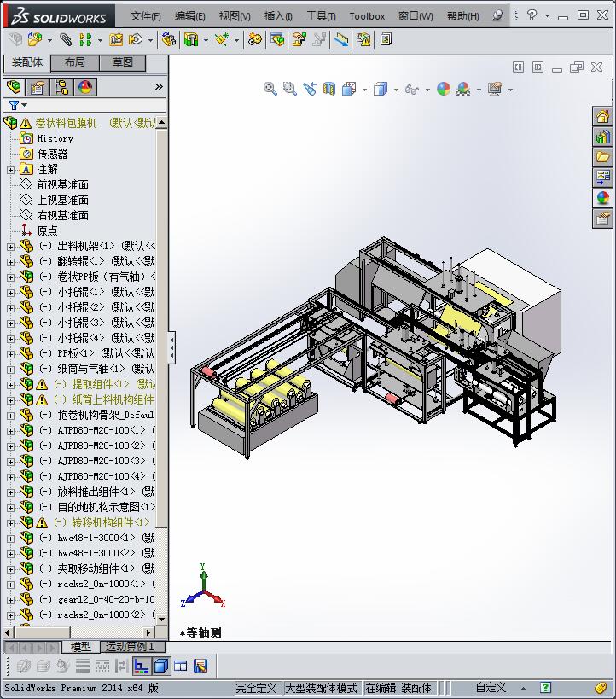Click the Assembly Features icon
This screenshot has width=616, height=699.
click(191, 39)
